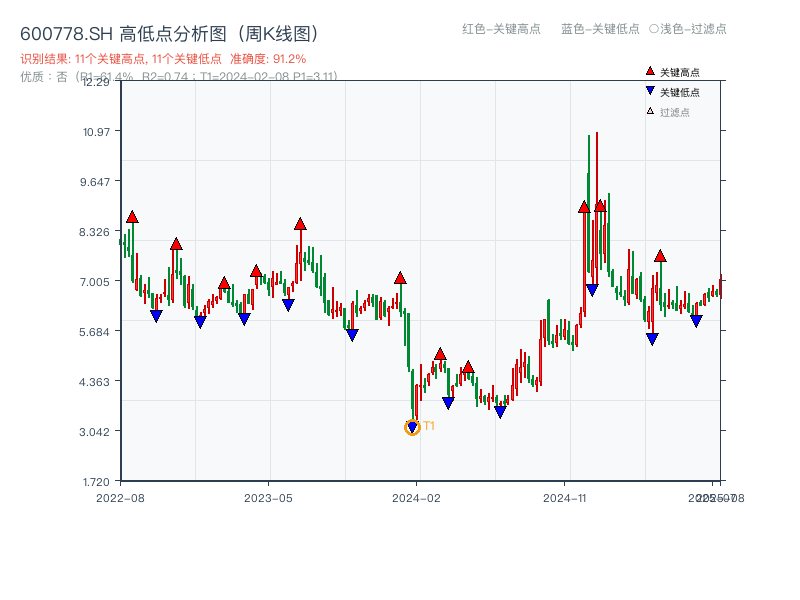Click the rightmost red key high triangle
800x600 pixels.
click(x=660, y=256)
